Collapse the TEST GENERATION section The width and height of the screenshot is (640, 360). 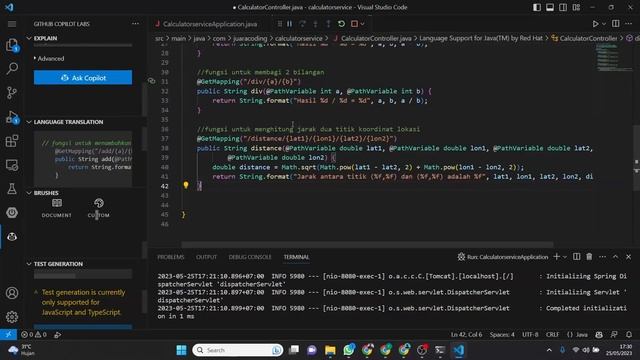[58, 264]
